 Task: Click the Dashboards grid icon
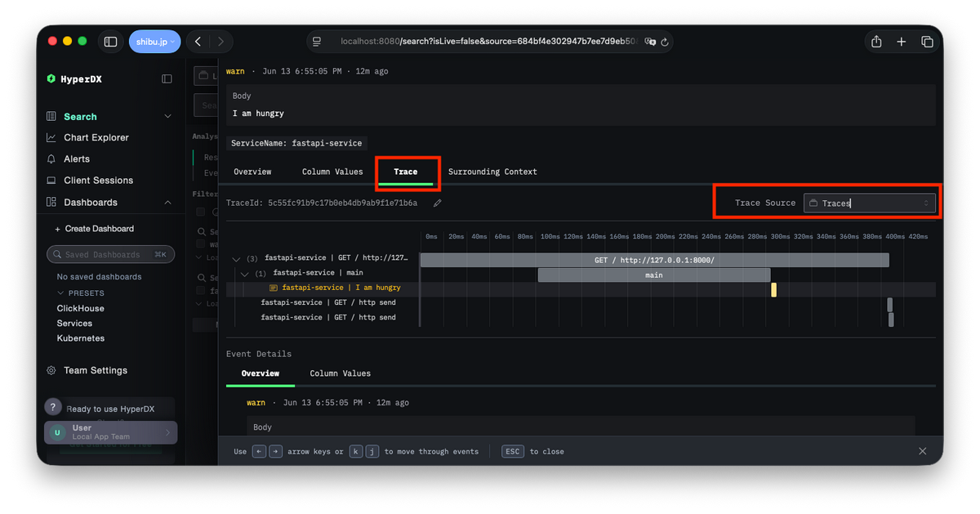[51, 203]
